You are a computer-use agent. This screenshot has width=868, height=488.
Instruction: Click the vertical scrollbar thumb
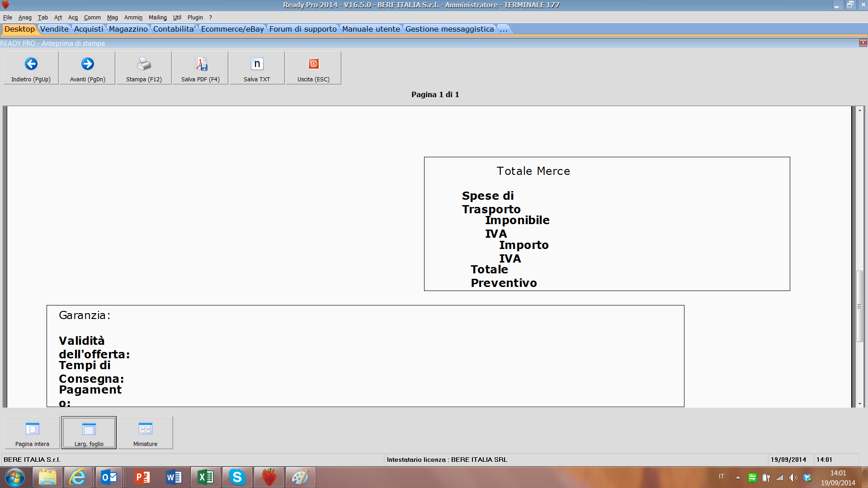859,306
